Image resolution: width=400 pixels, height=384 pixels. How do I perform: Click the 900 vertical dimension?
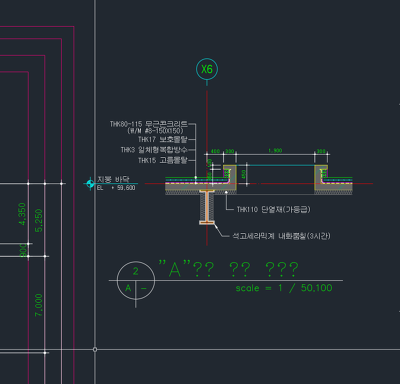(23, 250)
